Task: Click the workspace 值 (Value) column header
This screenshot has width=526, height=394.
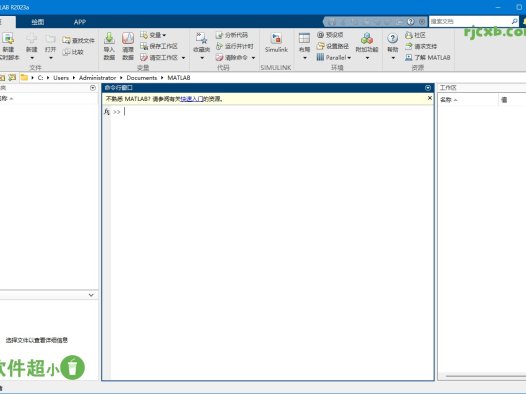Action: click(512, 100)
